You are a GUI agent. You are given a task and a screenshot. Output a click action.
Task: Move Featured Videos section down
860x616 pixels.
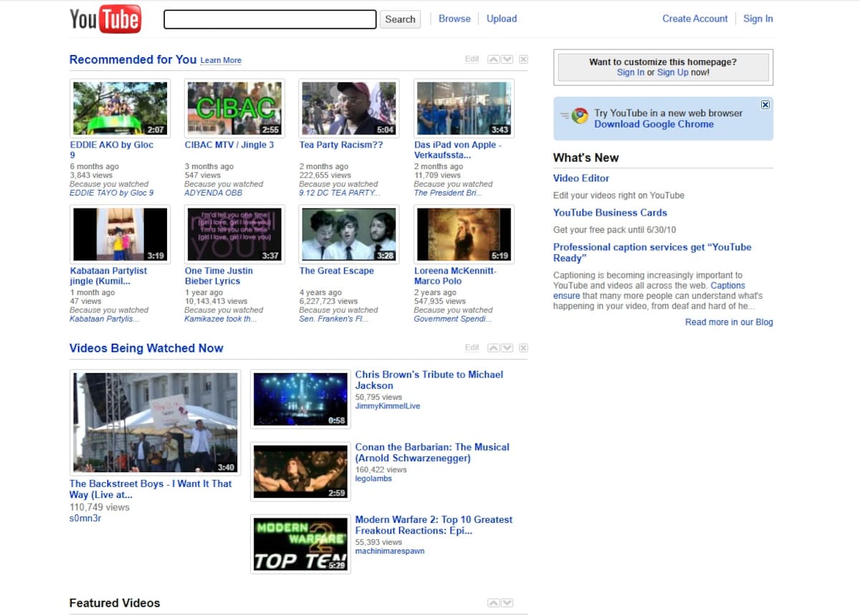coord(507,603)
